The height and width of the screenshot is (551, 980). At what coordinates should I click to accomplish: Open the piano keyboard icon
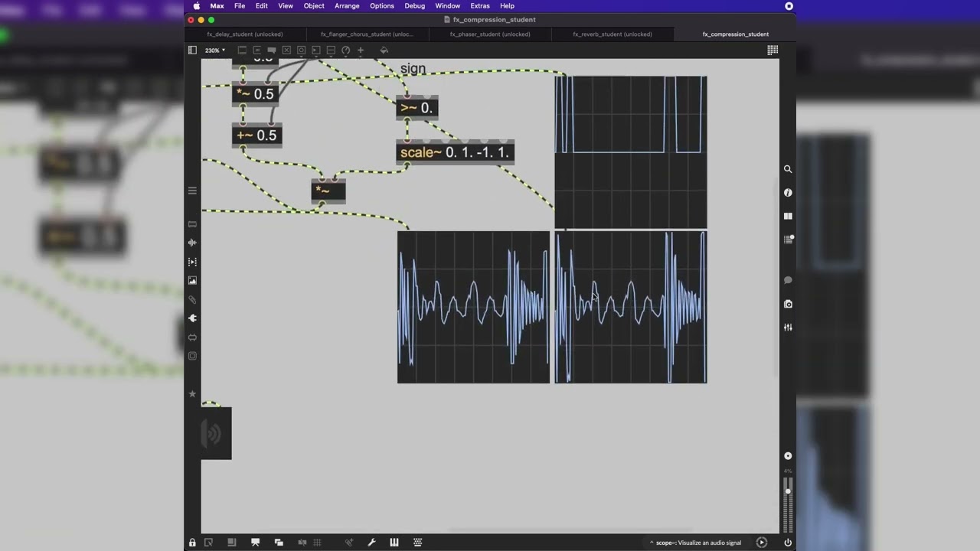394,543
